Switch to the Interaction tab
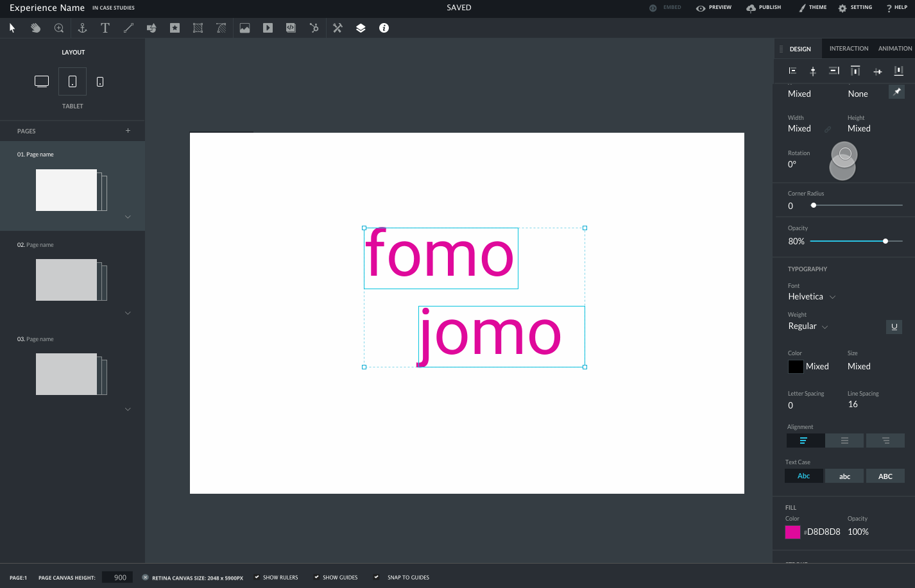Viewport: 915px width, 588px height. pyautogui.click(x=848, y=49)
